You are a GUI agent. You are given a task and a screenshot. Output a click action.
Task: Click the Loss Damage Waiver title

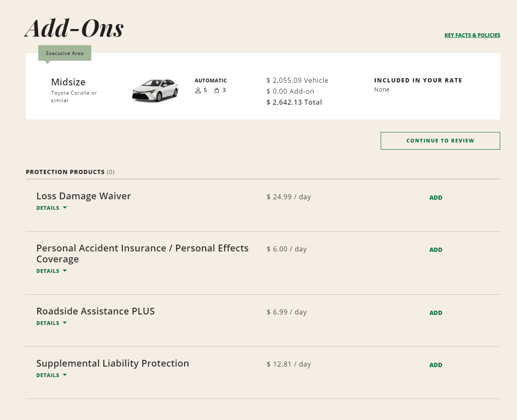[x=84, y=196]
